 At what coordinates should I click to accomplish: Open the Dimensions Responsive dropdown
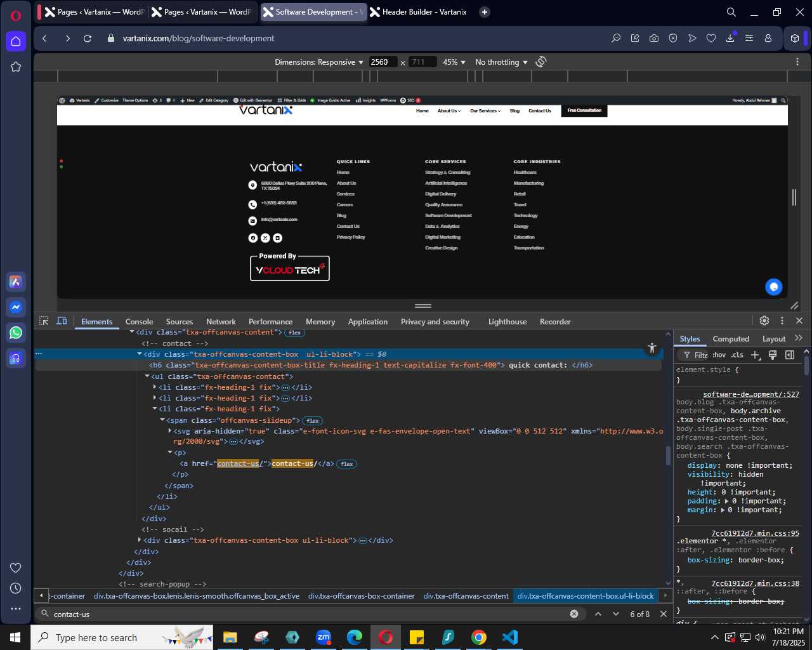pyautogui.click(x=319, y=62)
